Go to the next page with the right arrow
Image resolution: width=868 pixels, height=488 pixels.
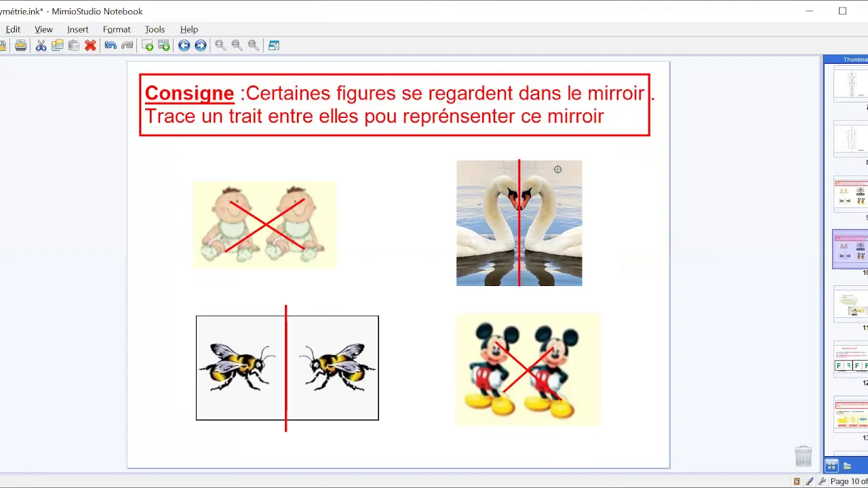(x=201, y=45)
